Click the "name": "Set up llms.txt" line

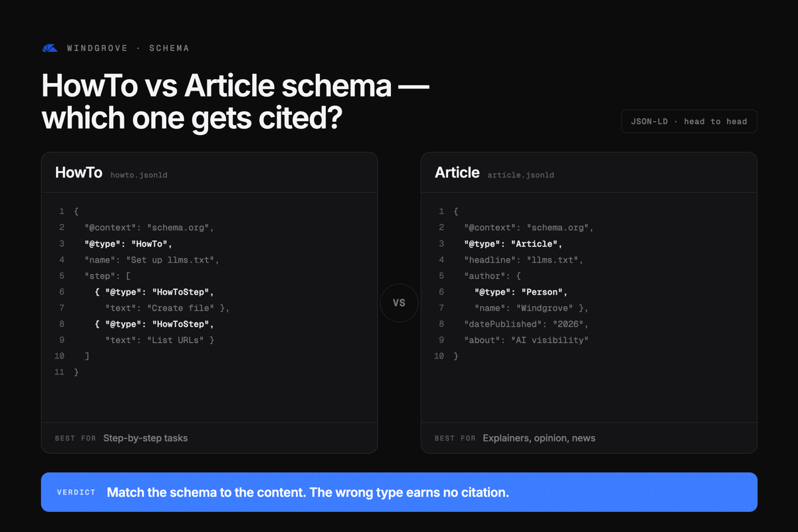pyautogui.click(x=152, y=259)
